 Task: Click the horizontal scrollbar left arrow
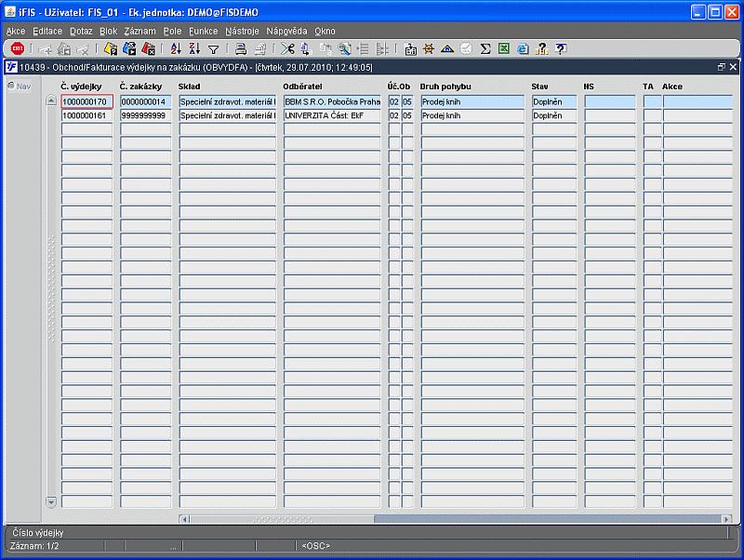tap(184, 519)
